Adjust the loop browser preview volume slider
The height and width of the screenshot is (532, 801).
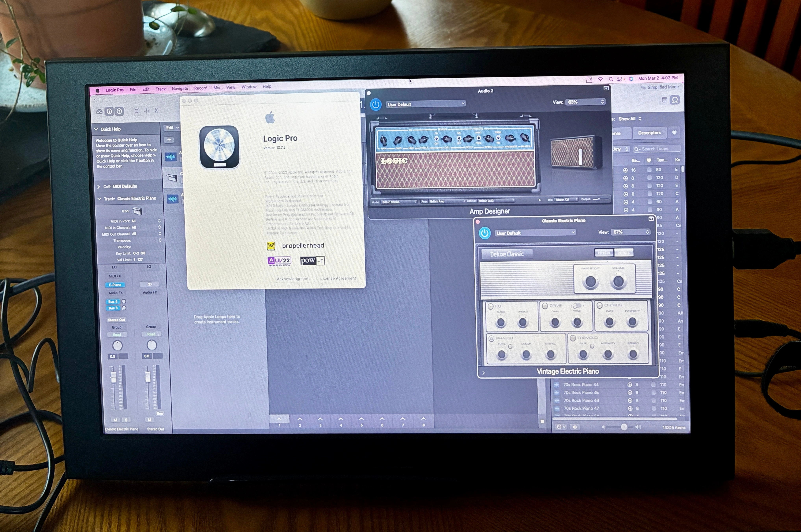tap(624, 427)
